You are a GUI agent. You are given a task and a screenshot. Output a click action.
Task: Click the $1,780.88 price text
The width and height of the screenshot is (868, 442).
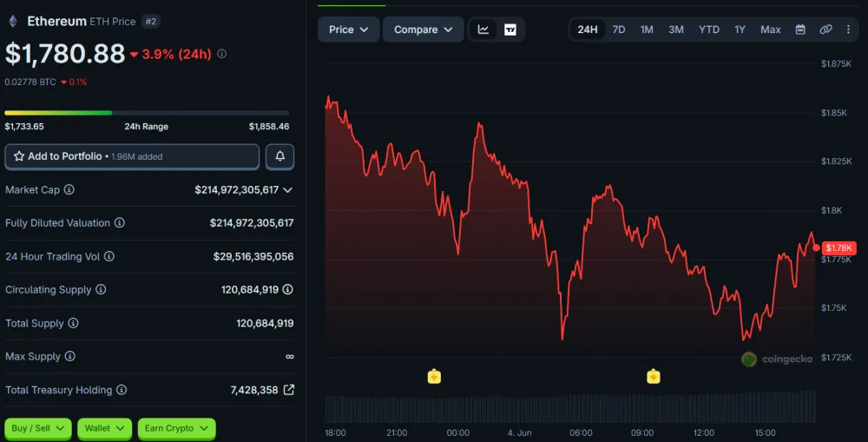click(65, 54)
